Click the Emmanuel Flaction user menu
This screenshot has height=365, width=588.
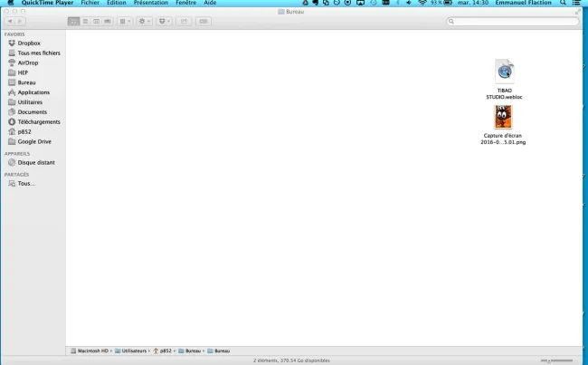pos(523,3)
